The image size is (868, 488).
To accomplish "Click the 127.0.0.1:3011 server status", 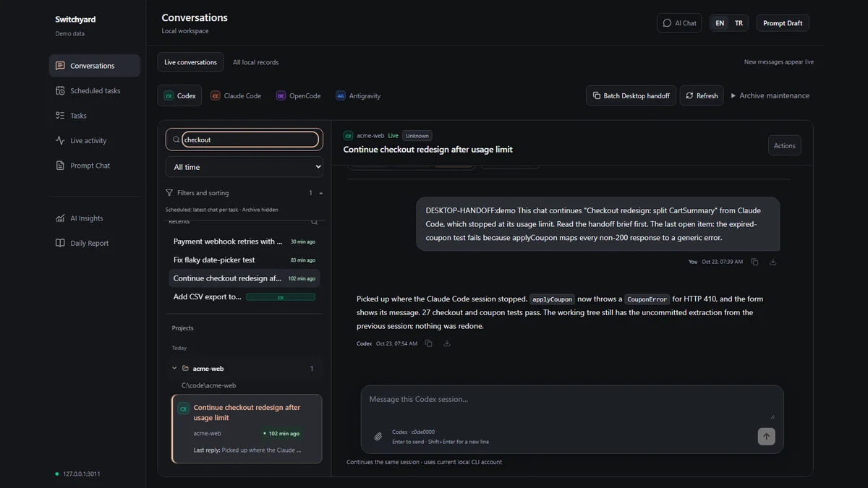I will 78,474.
